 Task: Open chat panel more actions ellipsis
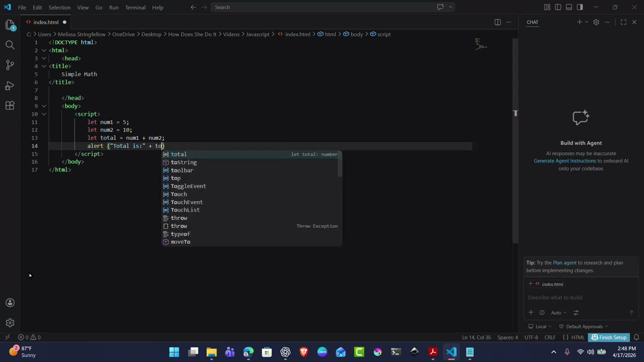tap(607, 22)
